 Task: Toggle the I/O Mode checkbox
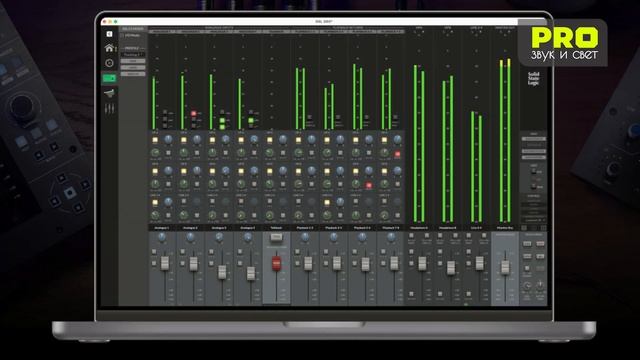click(x=122, y=36)
